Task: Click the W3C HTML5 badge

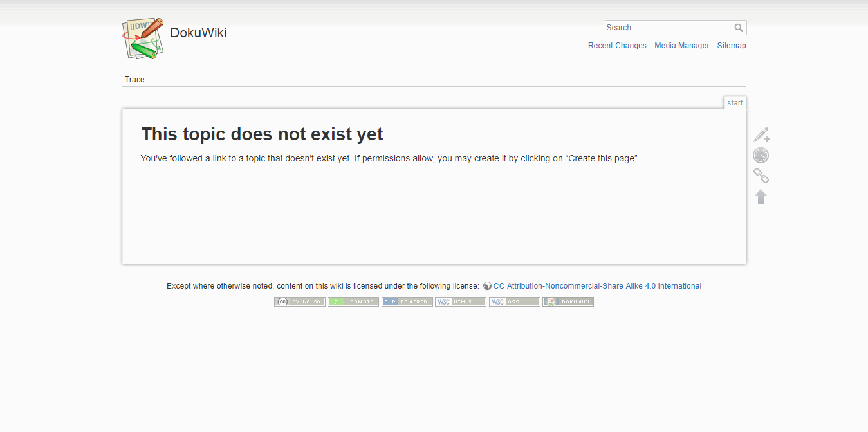Action: coord(461,301)
